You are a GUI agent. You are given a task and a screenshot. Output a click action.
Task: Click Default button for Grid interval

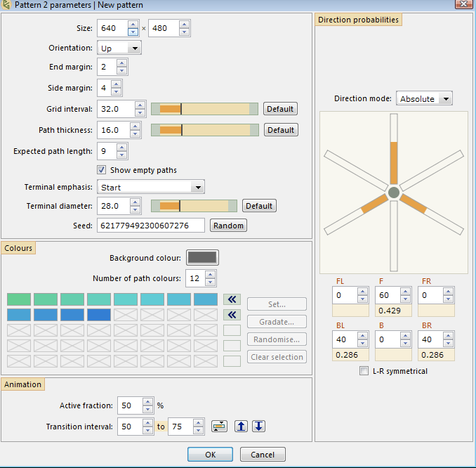[280, 109]
